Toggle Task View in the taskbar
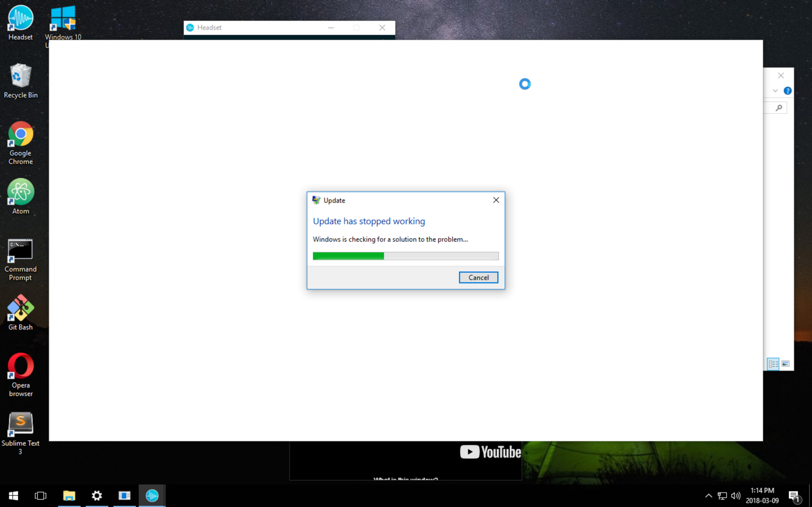Screen dimensions: 812x507 (41, 495)
